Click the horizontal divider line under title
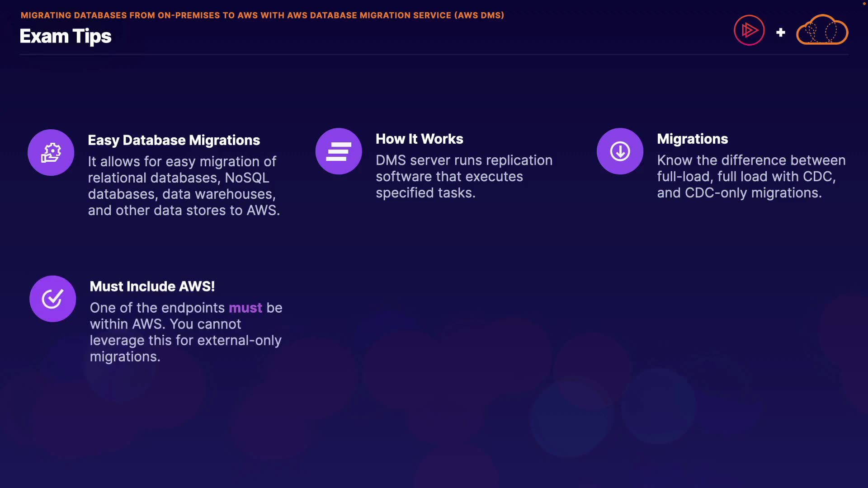Viewport: 868px width, 488px height. tap(434, 55)
